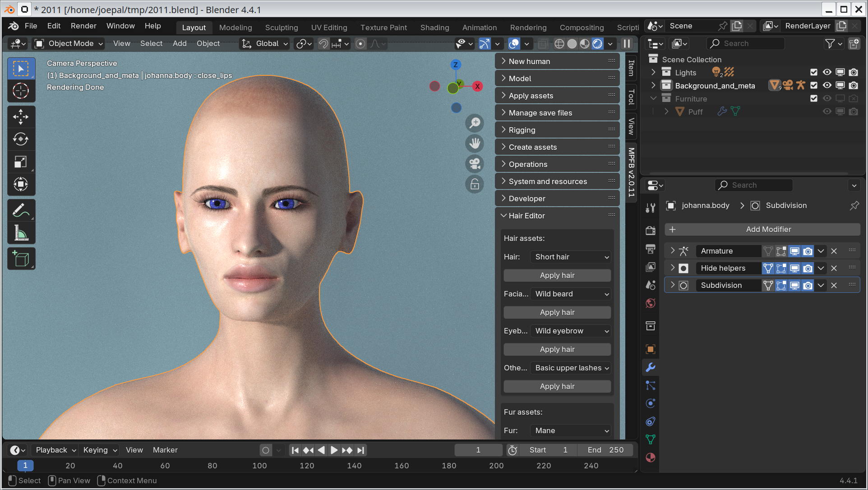The width and height of the screenshot is (868, 490).
Task: Open facial hair dropdown showing Wild beard
Action: (x=571, y=294)
